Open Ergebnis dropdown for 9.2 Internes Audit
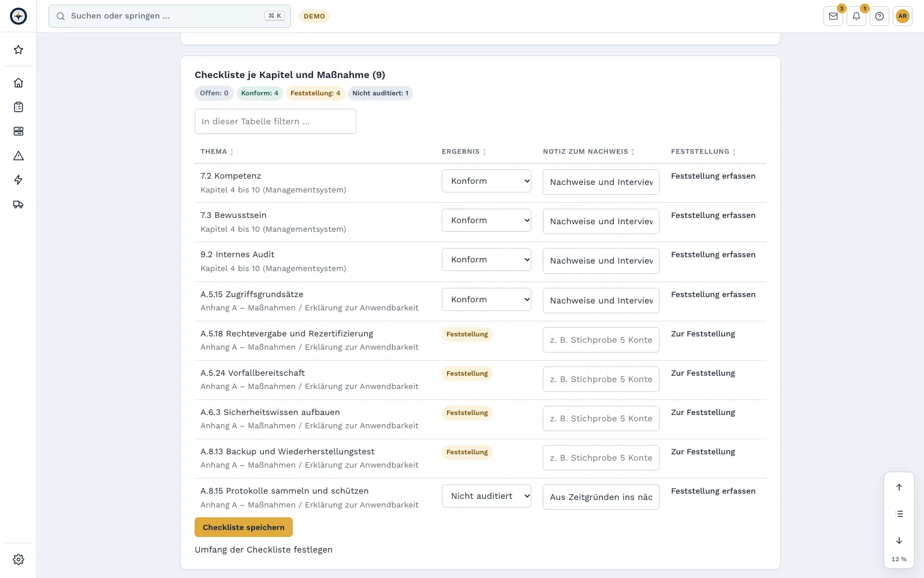 (486, 260)
